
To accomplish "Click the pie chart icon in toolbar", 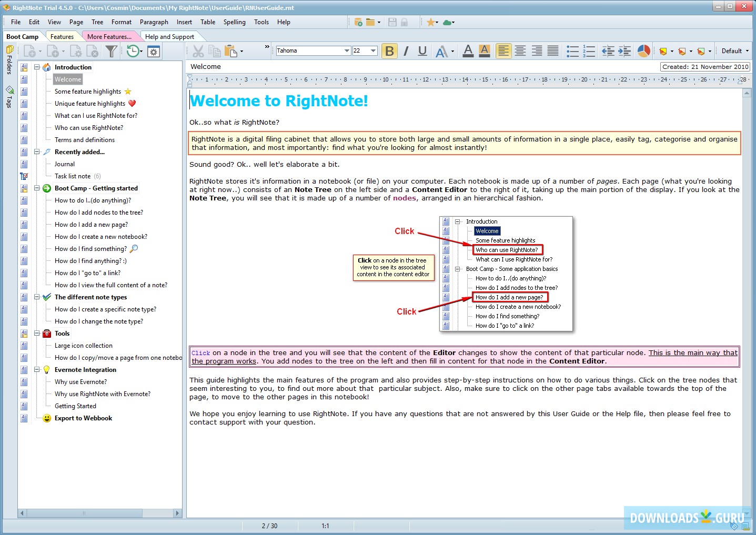I will click(x=643, y=51).
